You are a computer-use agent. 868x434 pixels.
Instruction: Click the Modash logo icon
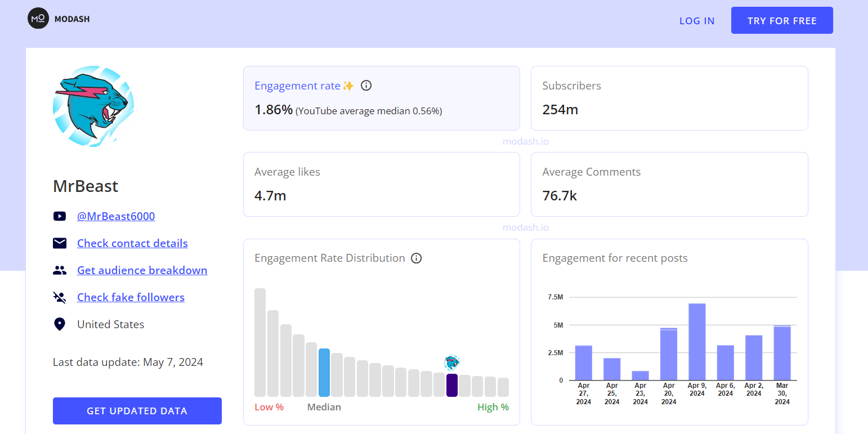pyautogui.click(x=38, y=18)
